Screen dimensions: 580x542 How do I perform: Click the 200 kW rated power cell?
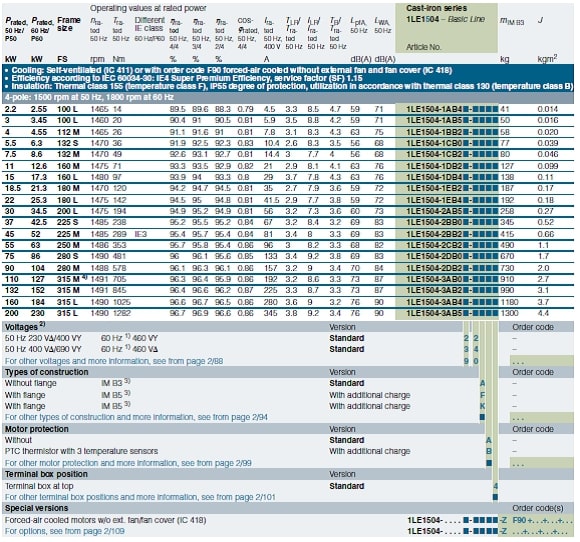pyautogui.click(x=11, y=313)
